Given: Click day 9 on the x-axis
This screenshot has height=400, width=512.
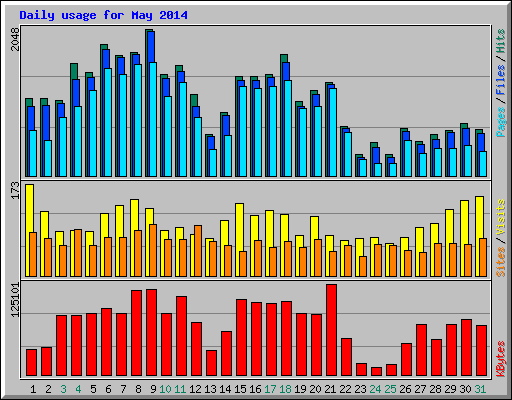Looking at the screenshot, I should point(153,389).
